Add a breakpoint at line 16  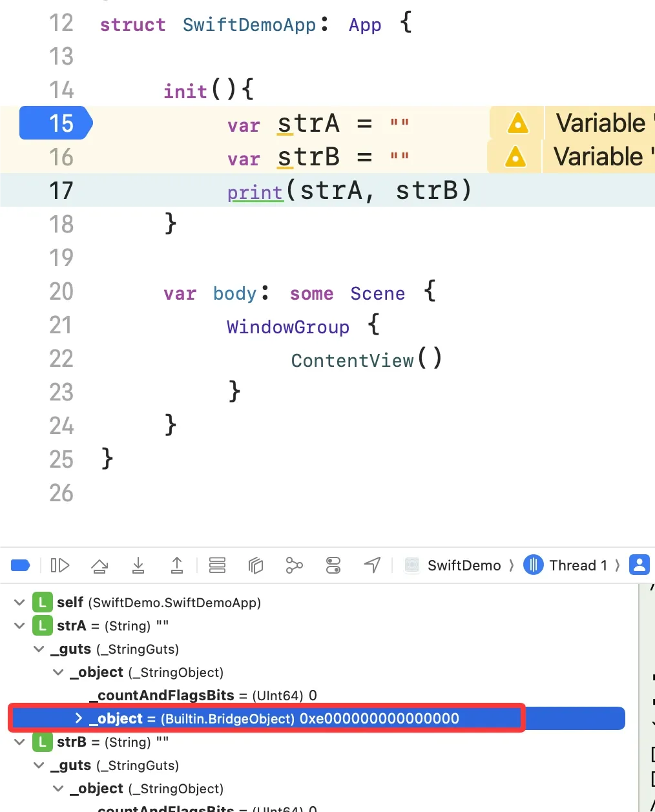(61, 157)
